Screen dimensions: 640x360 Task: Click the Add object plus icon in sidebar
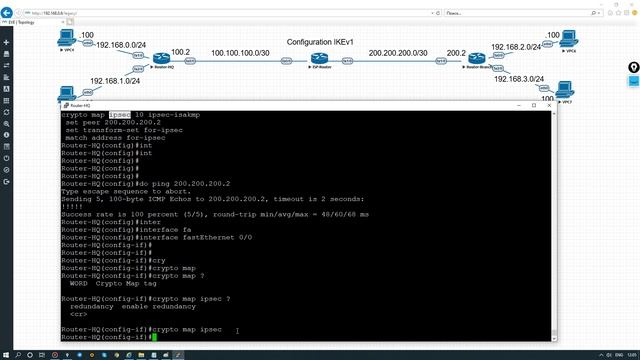click(x=6, y=42)
